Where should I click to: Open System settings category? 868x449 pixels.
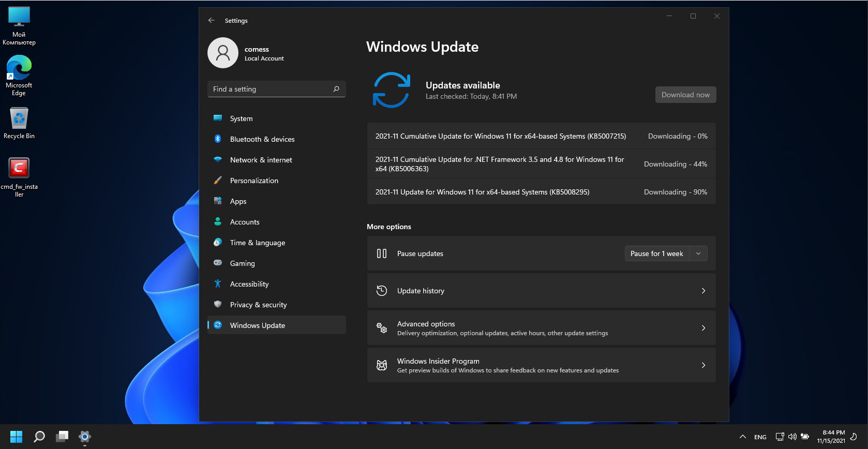click(x=277, y=118)
